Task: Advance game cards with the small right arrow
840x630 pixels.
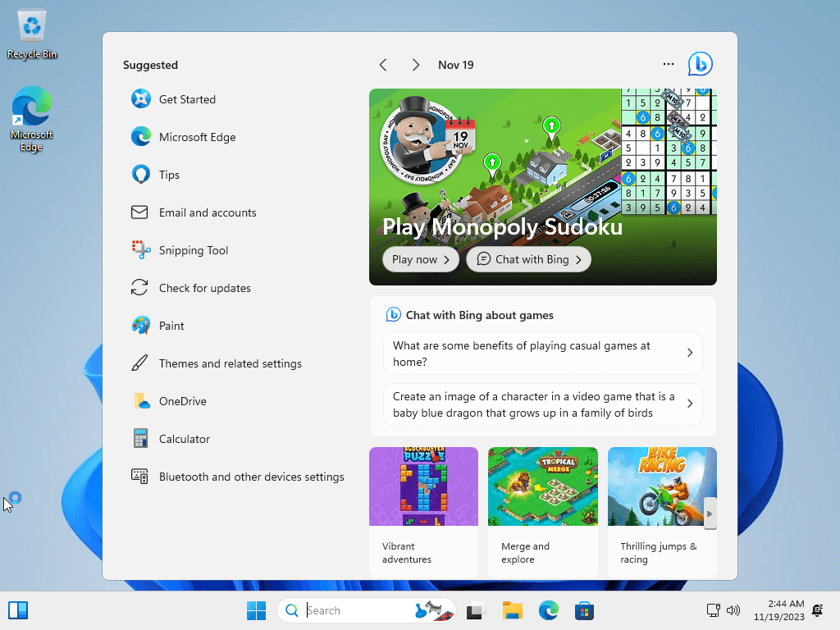Action: click(x=710, y=514)
